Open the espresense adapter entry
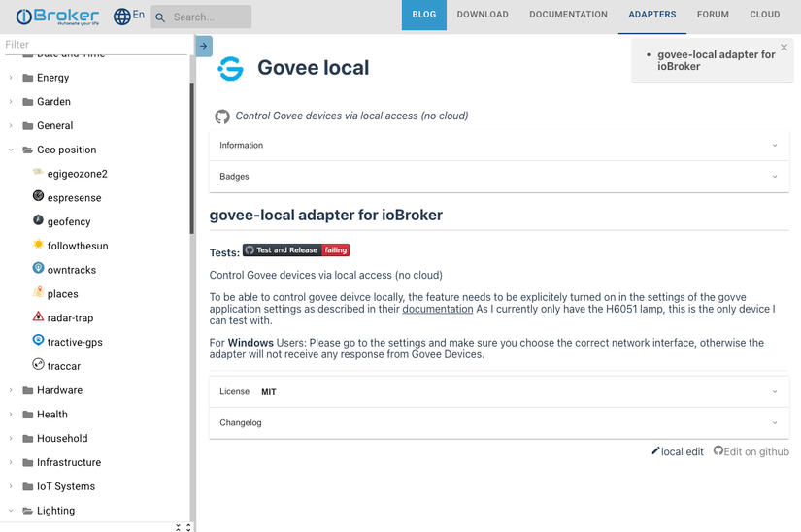 74,198
